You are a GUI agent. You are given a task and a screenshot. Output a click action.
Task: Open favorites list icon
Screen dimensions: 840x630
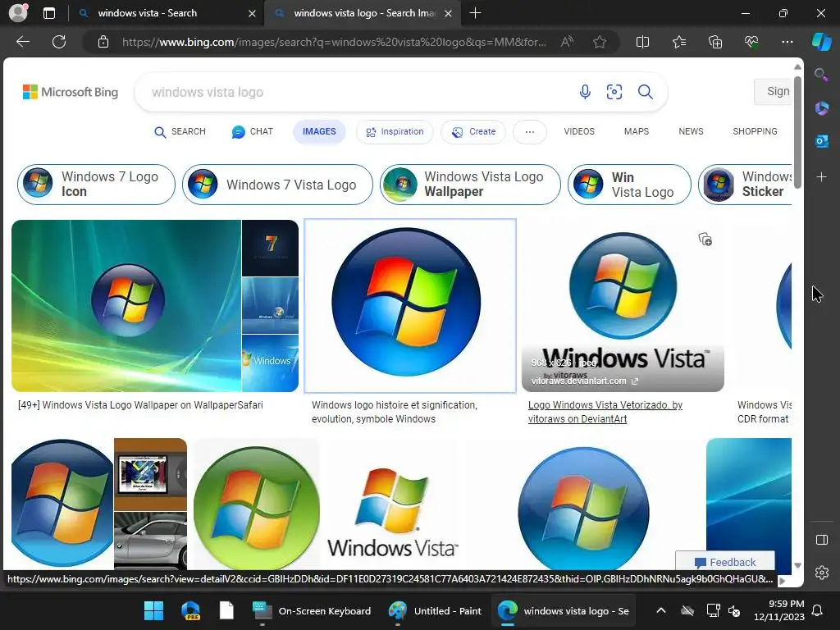[x=678, y=42]
